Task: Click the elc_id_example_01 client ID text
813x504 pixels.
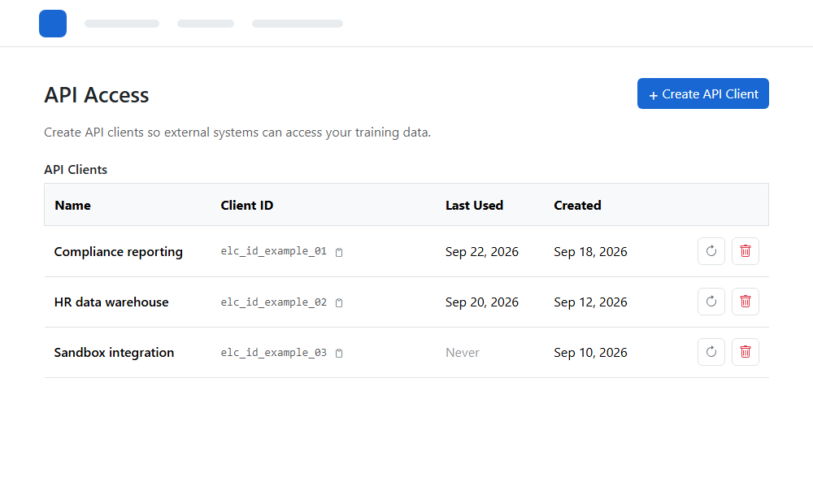Action: coord(274,251)
